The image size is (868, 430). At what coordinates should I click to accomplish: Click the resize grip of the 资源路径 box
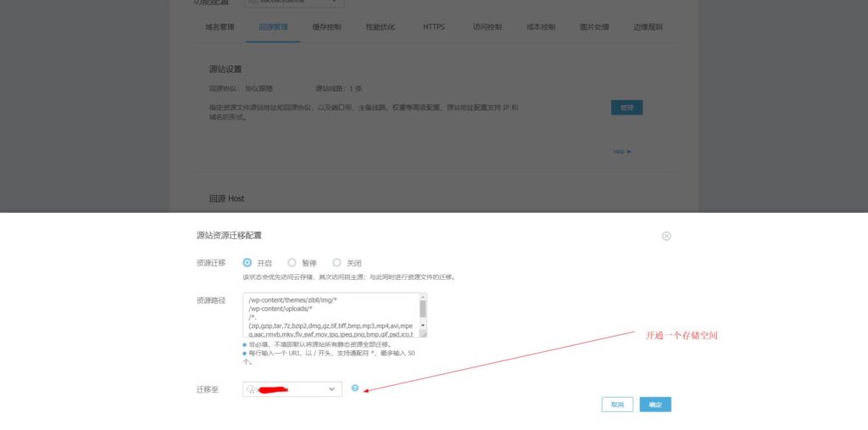pos(423,333)
